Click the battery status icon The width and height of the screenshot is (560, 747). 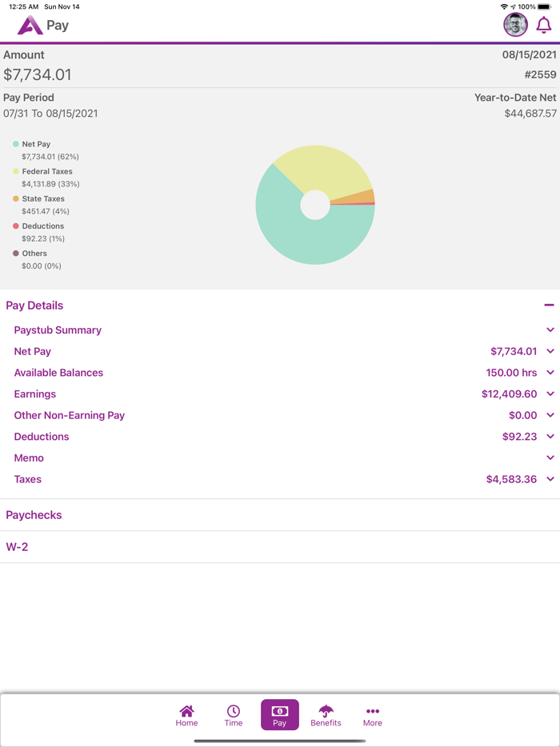pyautogui.click(x=545, y=6)
